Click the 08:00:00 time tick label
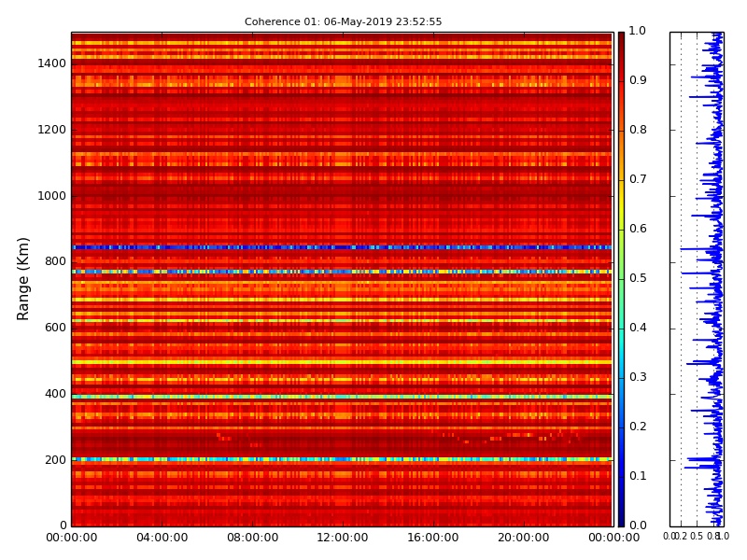747x560 pixels. point(252,538)
